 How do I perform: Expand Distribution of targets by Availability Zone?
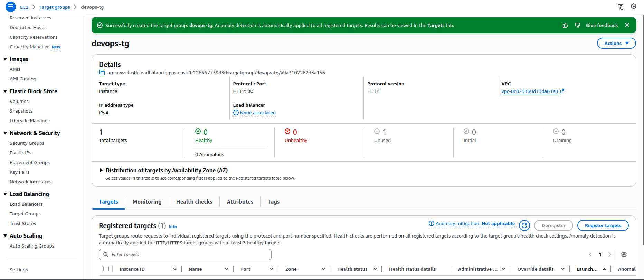(101, 170)
